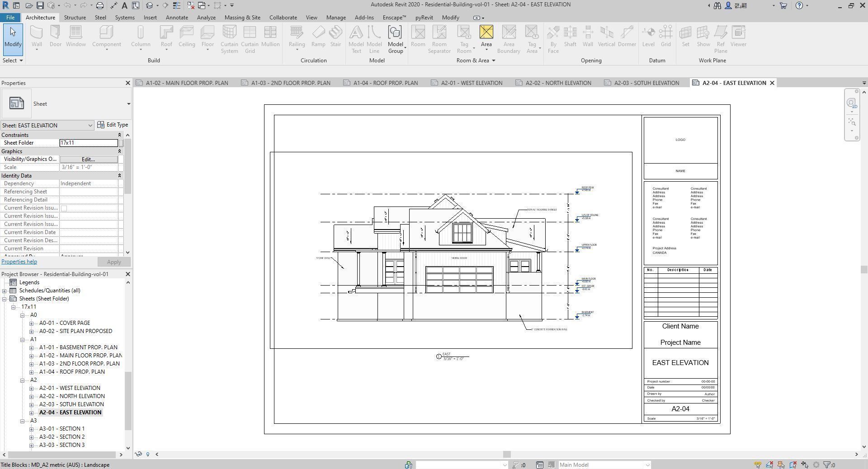The image size is (868, 469).
Task: Collapse the Graphics properties group
Action: point(120,151)
